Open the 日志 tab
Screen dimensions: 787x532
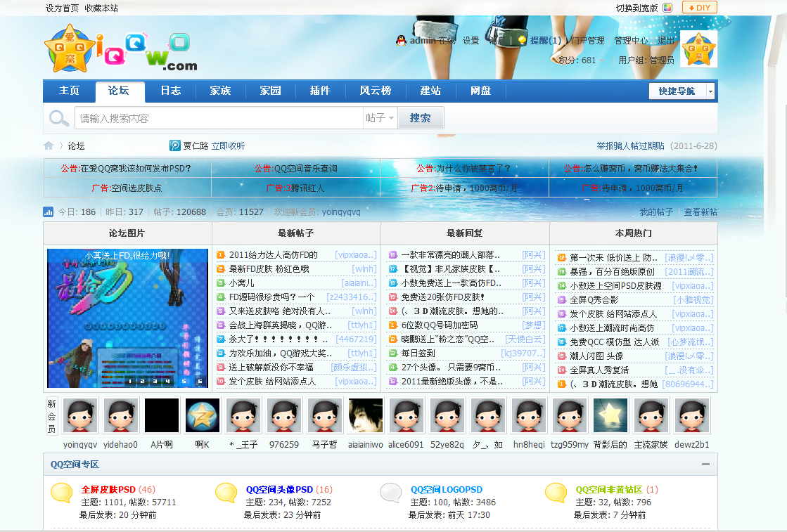tap(171, 91)
